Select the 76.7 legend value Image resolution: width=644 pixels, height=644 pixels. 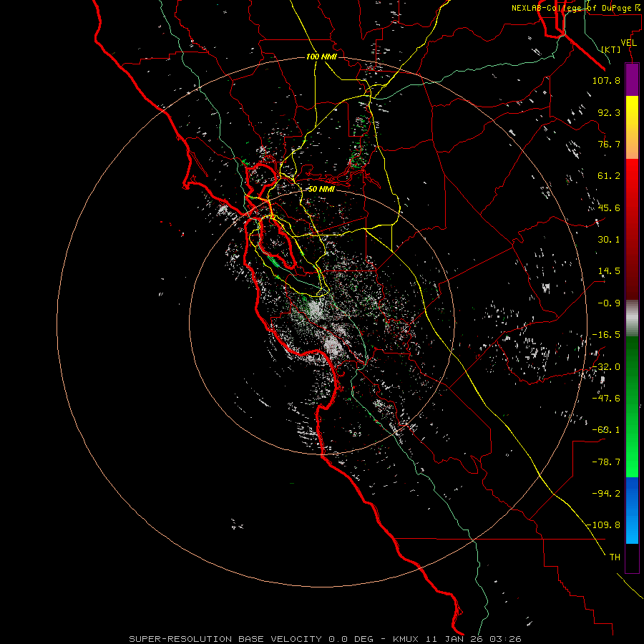coord(609,144)
